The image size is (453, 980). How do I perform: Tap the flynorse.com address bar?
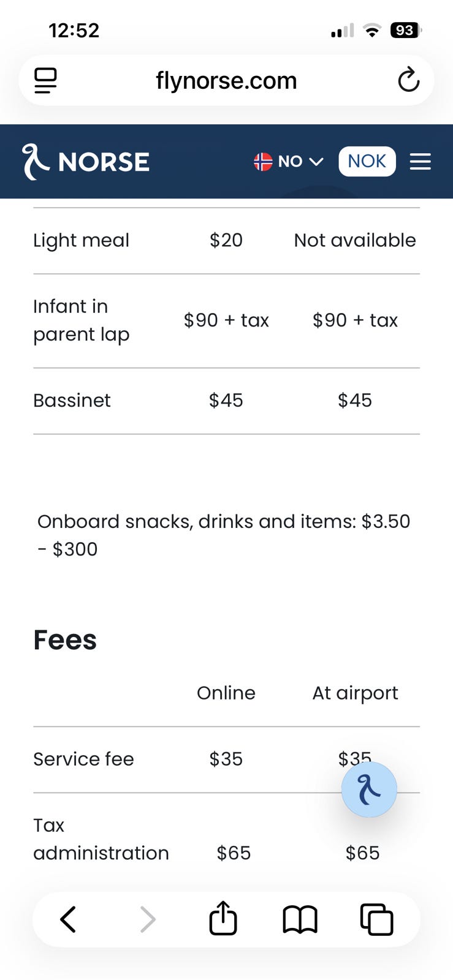coord(226,80)
